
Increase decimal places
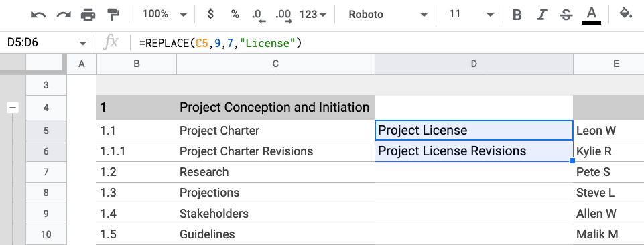pyautogui.click(x=283, y=15)
